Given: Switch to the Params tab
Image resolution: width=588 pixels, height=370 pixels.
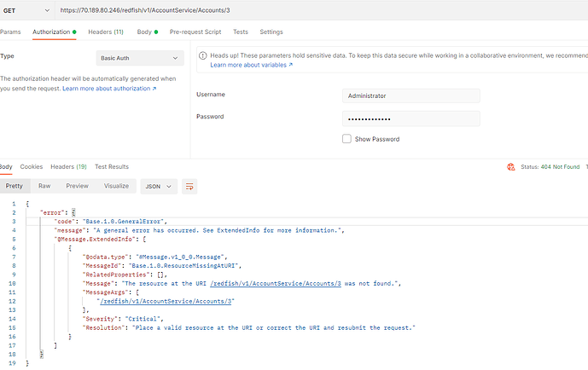Looking at the screenshot, I should (10, 32).
